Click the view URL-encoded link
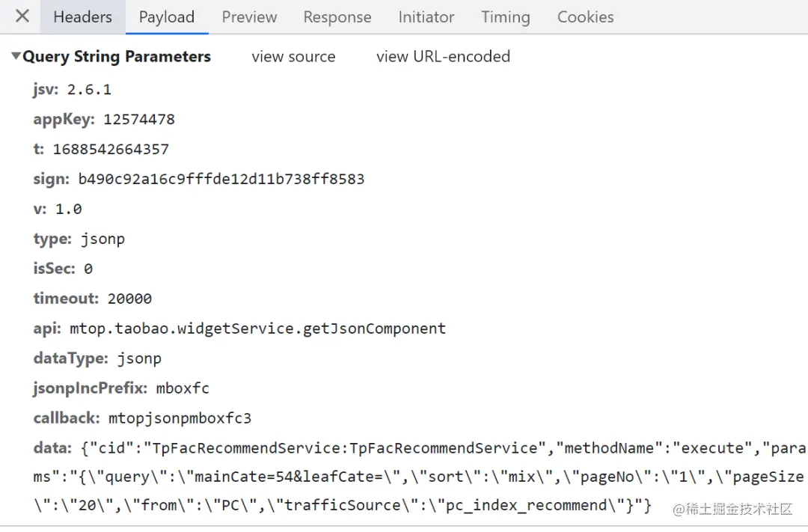The image size is (808, 532). click(443, 56)
